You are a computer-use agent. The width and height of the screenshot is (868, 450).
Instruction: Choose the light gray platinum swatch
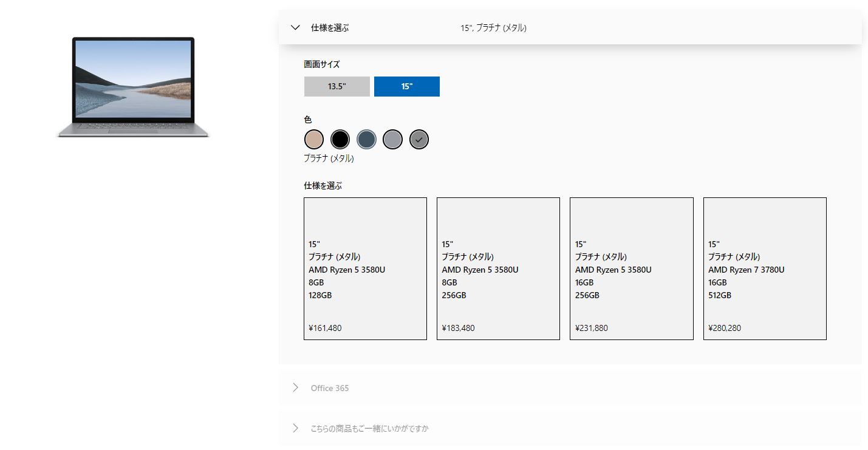point(392,139)
